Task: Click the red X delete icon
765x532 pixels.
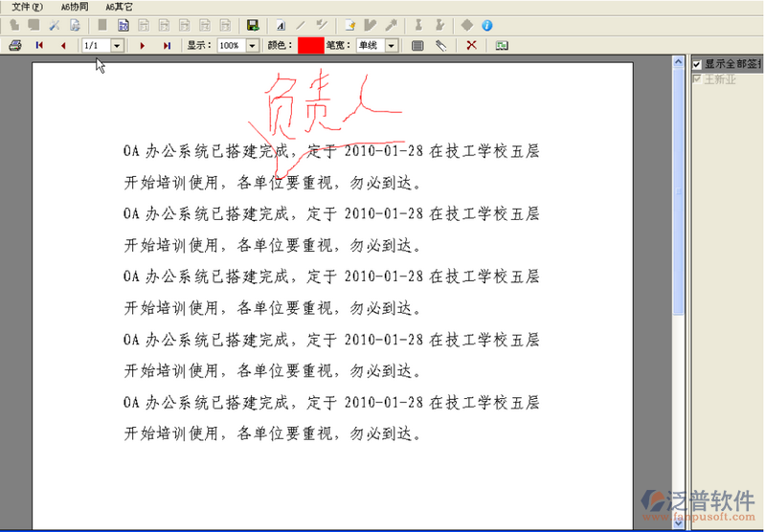Action: pyautogui.click(x=471, y=45)
